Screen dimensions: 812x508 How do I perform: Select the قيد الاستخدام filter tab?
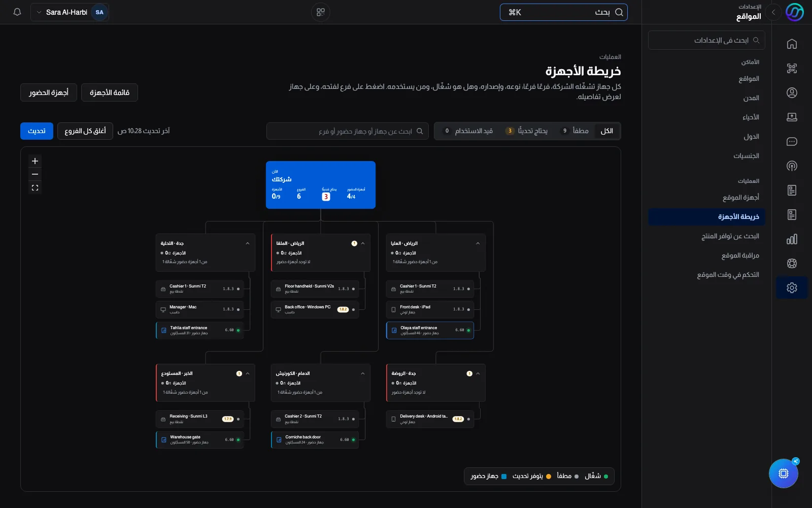point(468,131)
